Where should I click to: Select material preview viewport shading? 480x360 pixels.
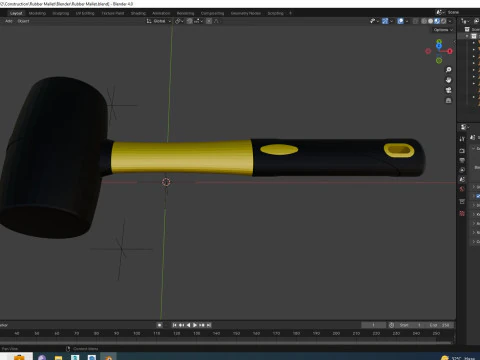(x=437, y=21)
